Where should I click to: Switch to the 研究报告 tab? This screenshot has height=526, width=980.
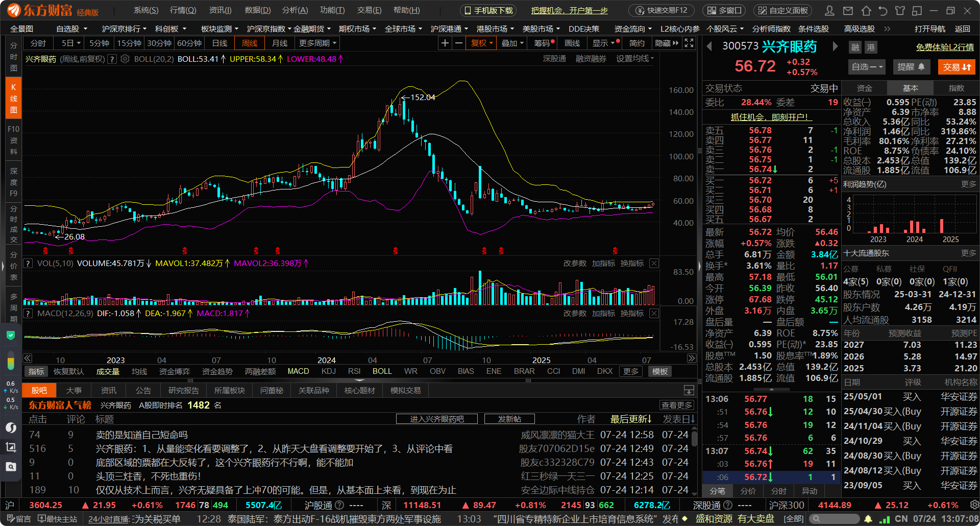pos(183,390)
